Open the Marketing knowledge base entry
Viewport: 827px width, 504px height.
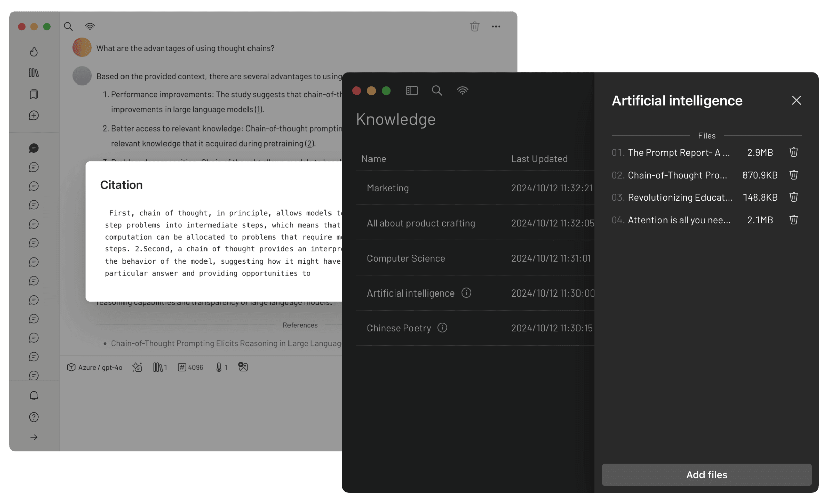(x=388, y=188)
